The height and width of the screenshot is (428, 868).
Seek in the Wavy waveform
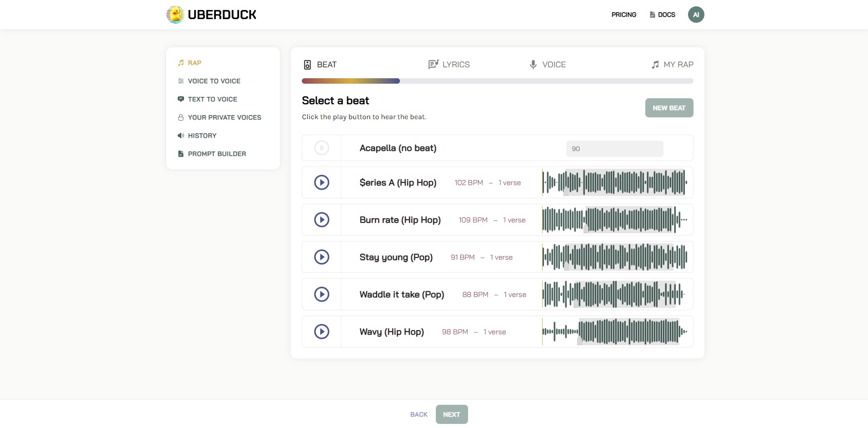614,332
